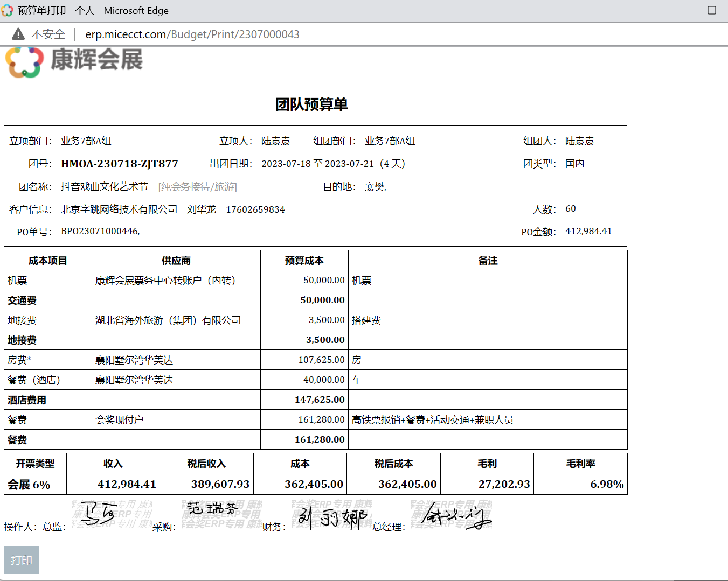
Task: Click the not-secure warning triangle icon
Action: click(18, 34)
